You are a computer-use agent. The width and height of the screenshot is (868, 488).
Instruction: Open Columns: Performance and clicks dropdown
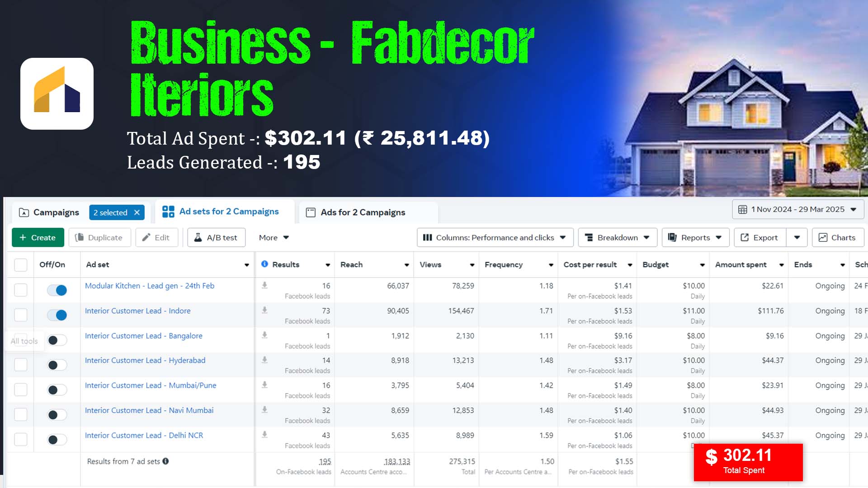(495, 238)
